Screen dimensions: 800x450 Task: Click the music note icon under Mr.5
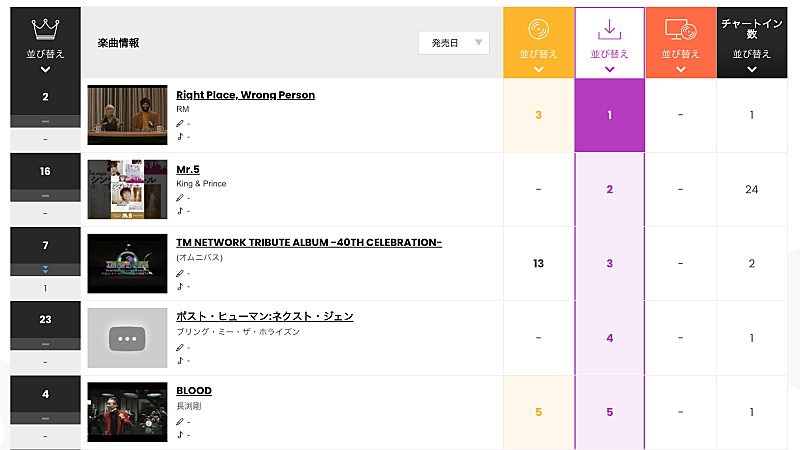(x=180, y=211)
